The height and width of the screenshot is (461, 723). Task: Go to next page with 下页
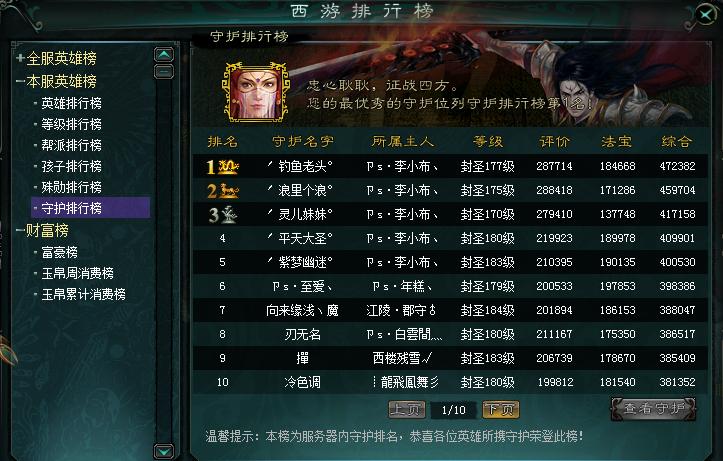501,409
